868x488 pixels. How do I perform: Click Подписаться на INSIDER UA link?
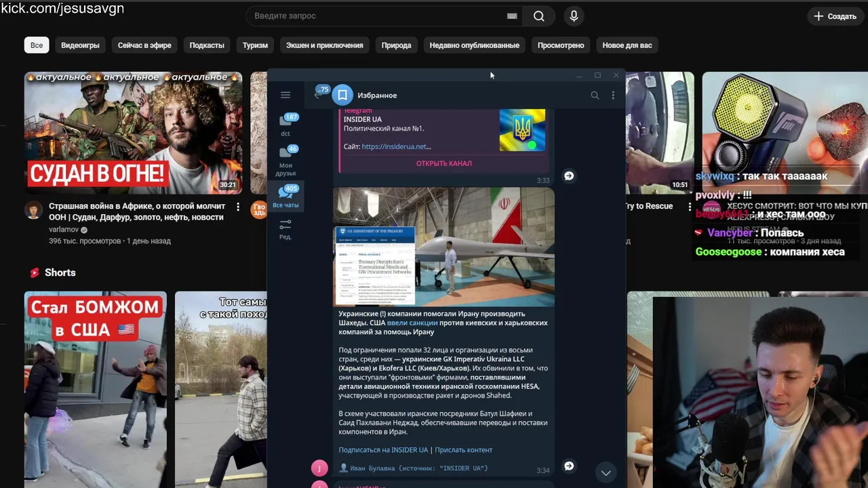coord(383,450)
